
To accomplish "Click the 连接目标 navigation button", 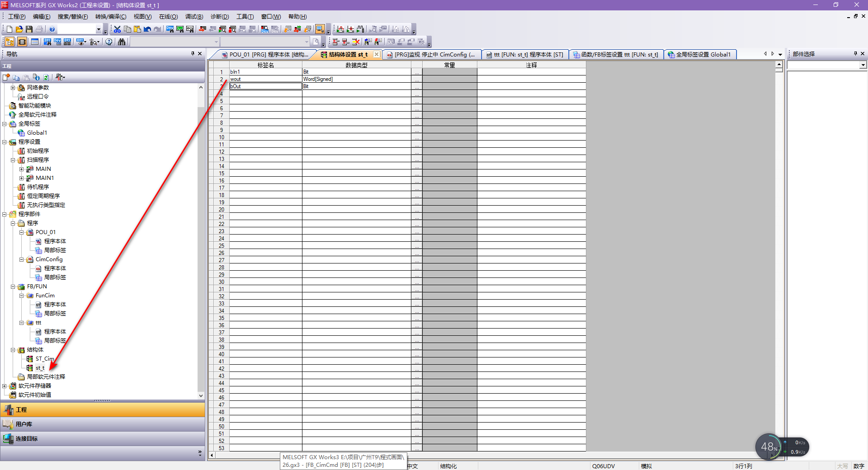I will coord(26,439).
